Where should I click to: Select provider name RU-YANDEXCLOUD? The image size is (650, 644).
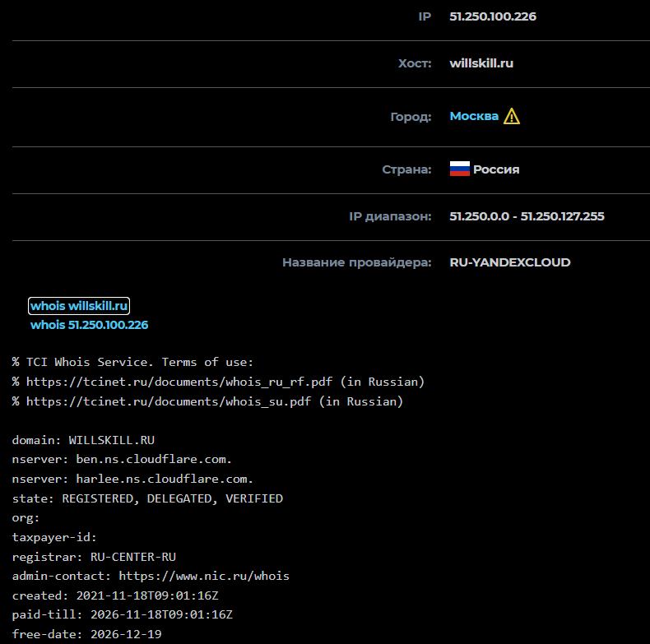510,262
